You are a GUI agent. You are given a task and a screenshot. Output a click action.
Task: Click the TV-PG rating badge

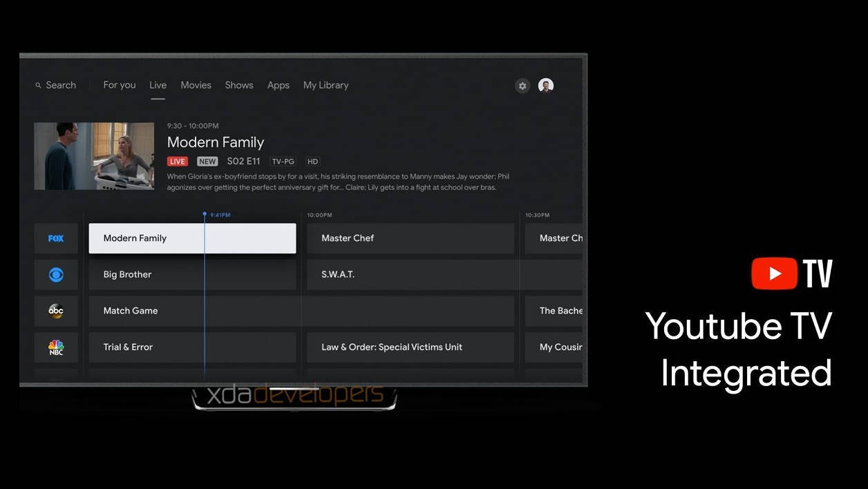click(283, 162)
